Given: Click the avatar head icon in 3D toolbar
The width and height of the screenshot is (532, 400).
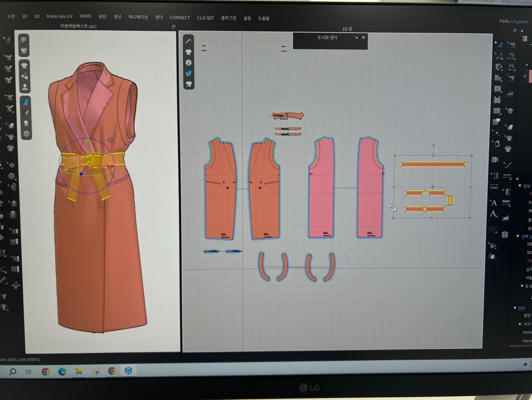Looking at the screenshot, I should (x=25, y=123).
